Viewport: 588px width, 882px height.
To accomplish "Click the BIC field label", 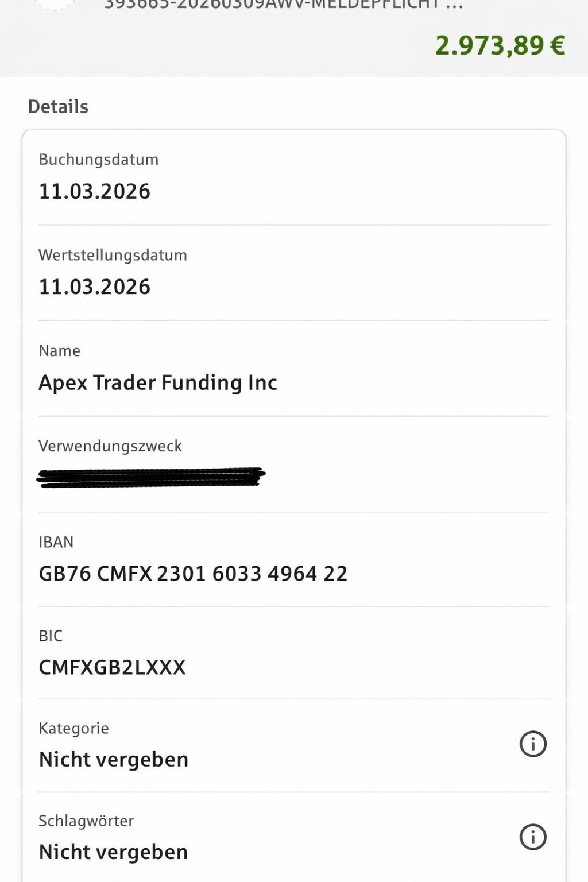I will tap(51, 636).
